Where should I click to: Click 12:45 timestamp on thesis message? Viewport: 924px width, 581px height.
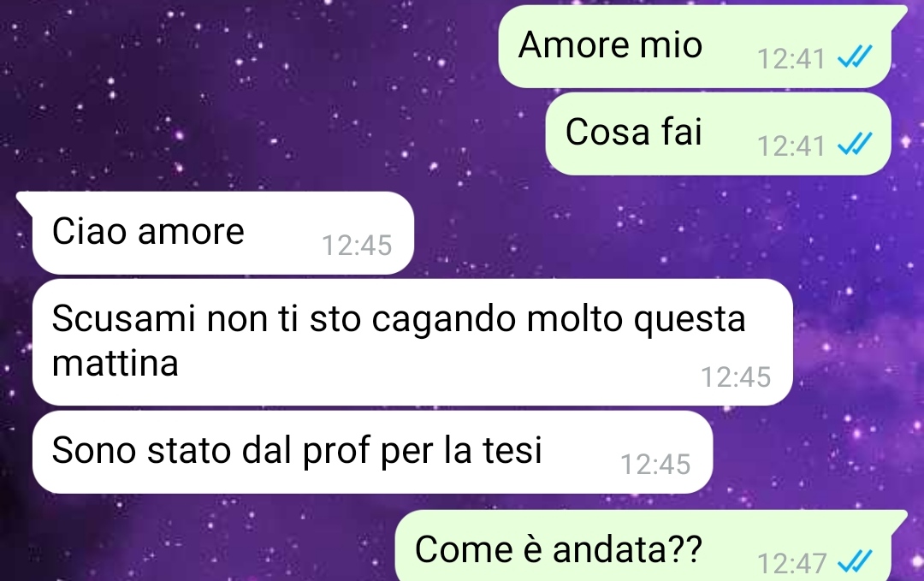655,465
